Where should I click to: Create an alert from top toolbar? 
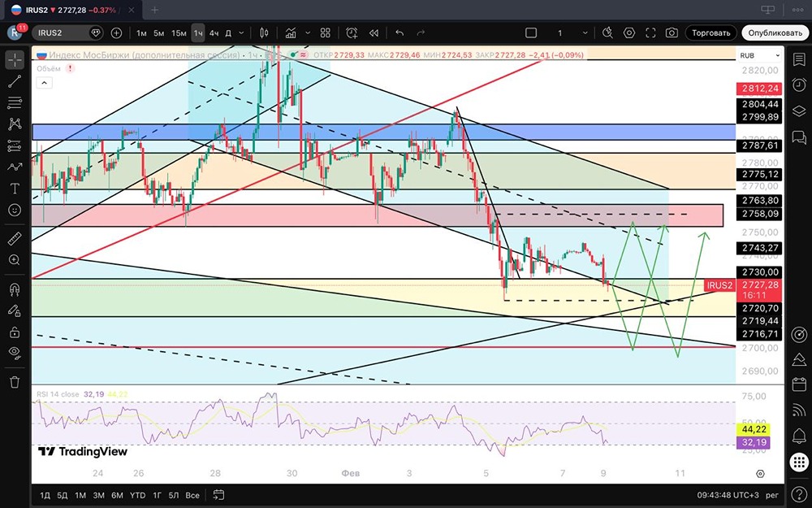click(352, 33)
